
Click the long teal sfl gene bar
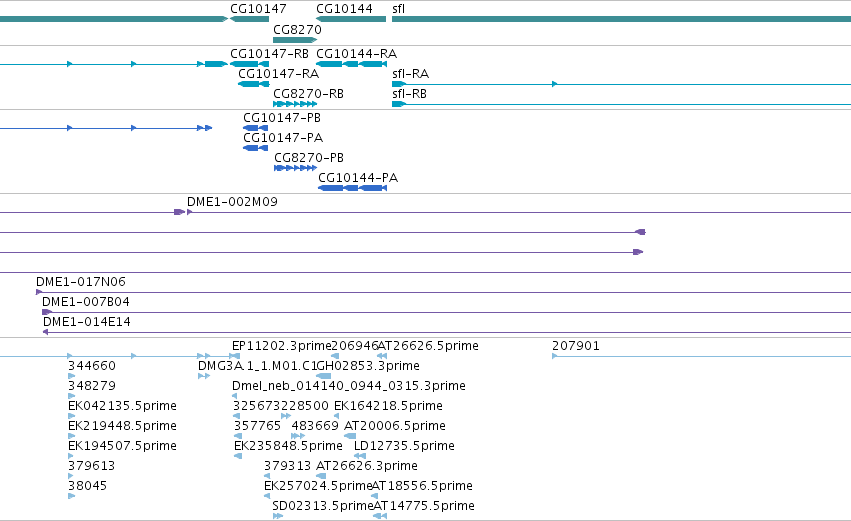pyautogui.click(x=621, y=19)
